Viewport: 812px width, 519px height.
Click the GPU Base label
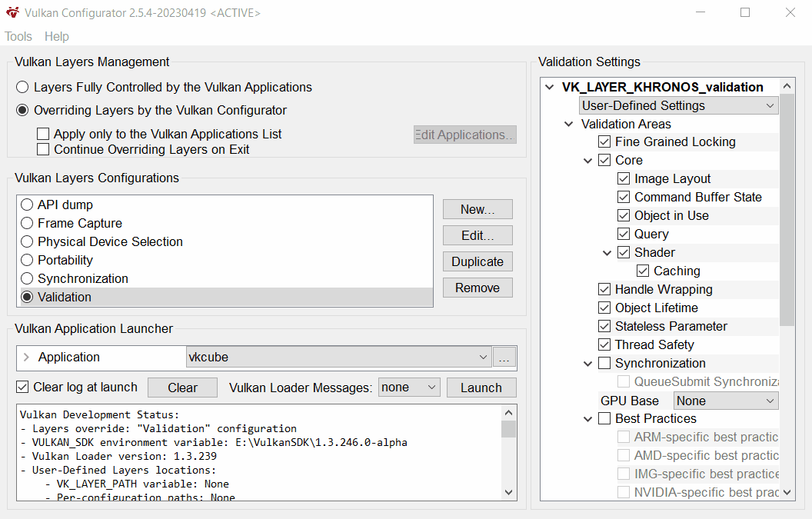tap(630, 401)
